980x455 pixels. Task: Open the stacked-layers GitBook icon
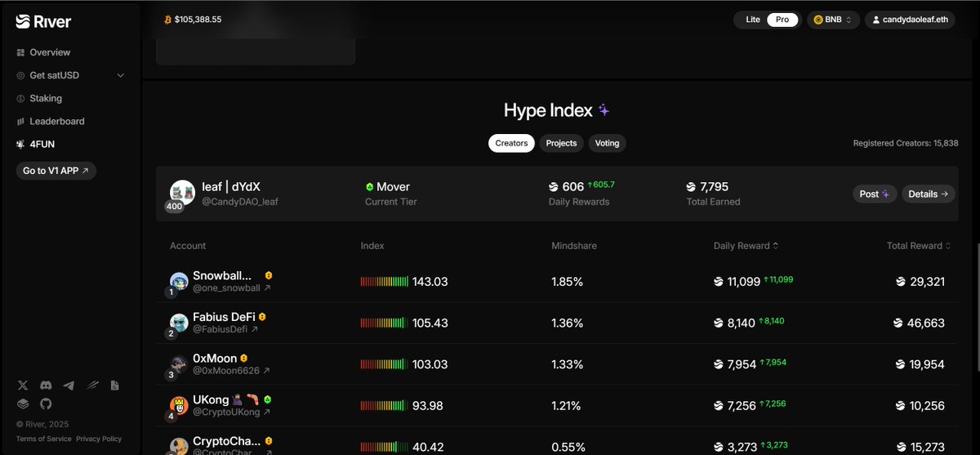(22, 404)
